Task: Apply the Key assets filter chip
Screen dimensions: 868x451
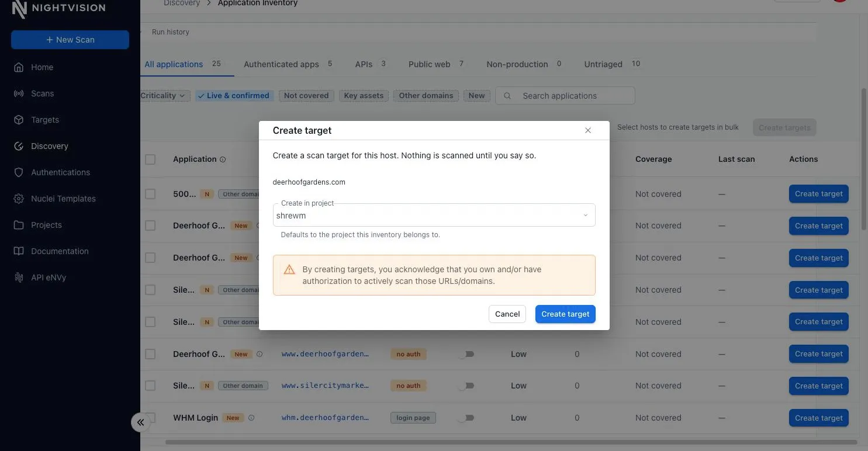Action: tap(364, 96)
